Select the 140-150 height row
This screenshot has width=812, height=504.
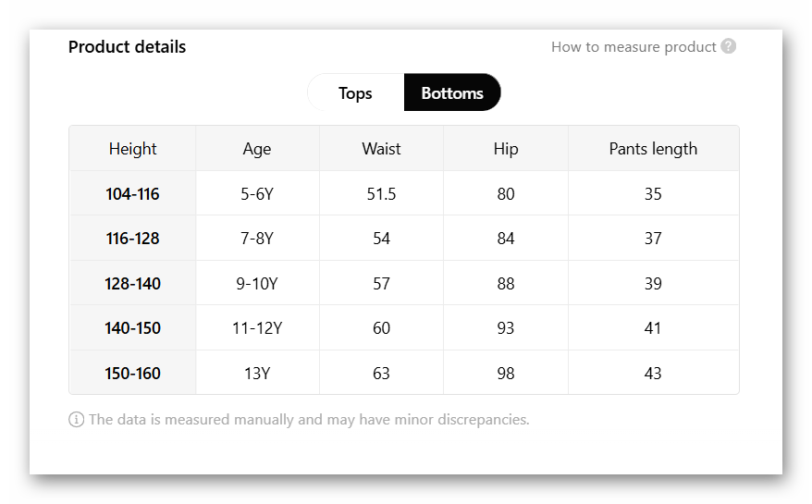pos(132,328)
